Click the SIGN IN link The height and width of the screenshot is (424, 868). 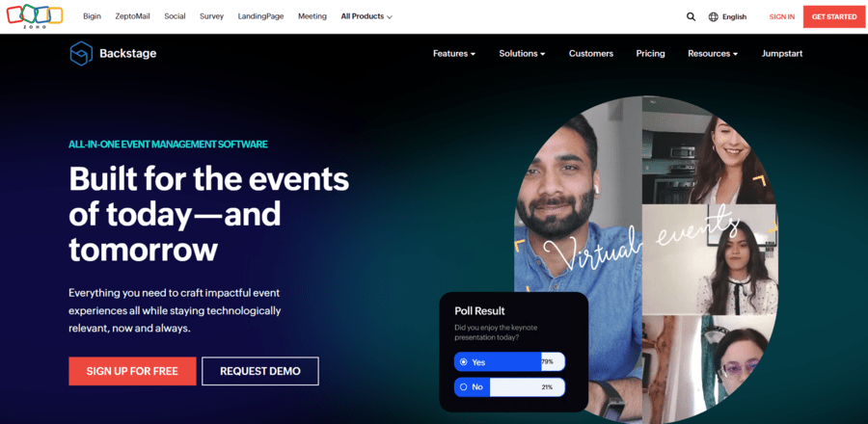(781, 16)
